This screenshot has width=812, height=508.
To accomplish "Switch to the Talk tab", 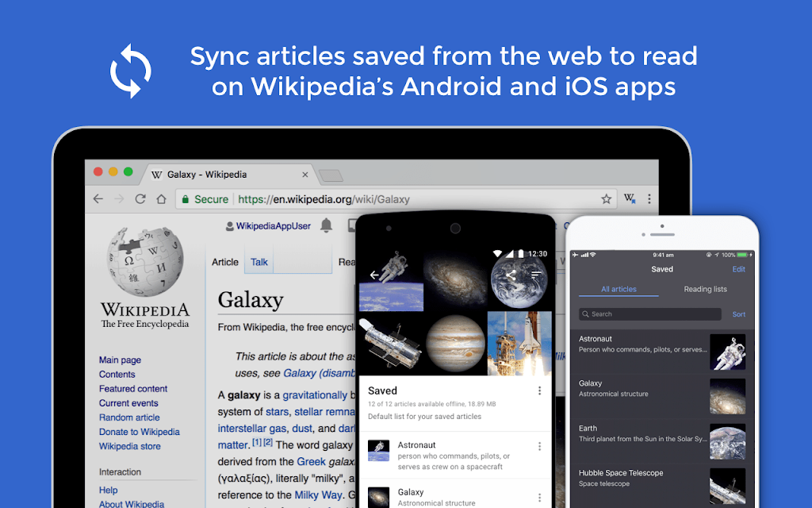I will click(259, 262).
